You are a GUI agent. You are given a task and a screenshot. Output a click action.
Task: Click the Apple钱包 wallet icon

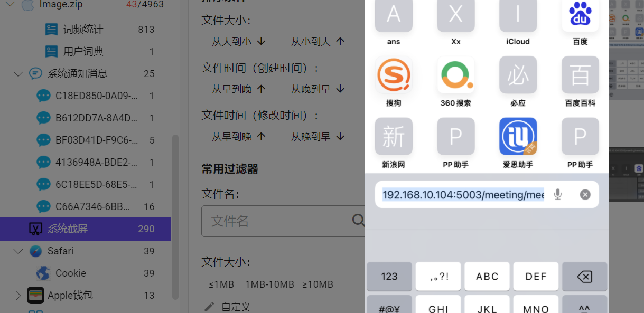coord(36,296)
